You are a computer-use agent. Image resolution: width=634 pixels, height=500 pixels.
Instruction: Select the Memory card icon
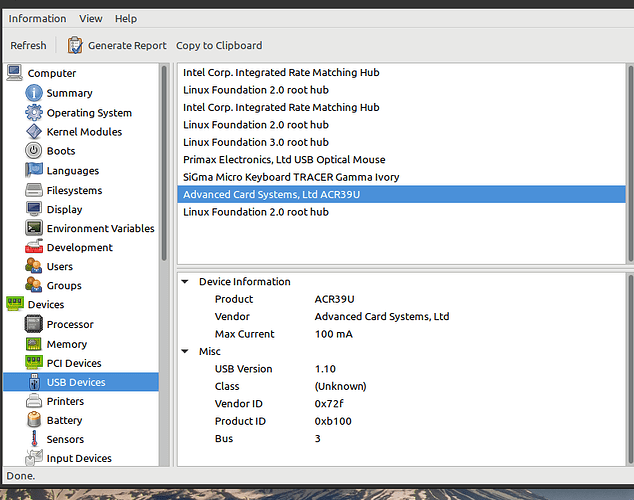(x=34, y=344)
